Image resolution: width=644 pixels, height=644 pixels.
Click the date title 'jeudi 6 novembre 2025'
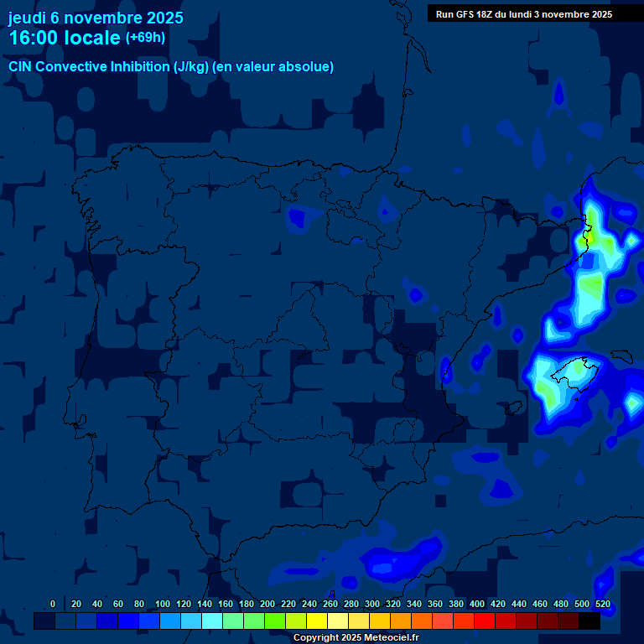[x=96, y=18]
